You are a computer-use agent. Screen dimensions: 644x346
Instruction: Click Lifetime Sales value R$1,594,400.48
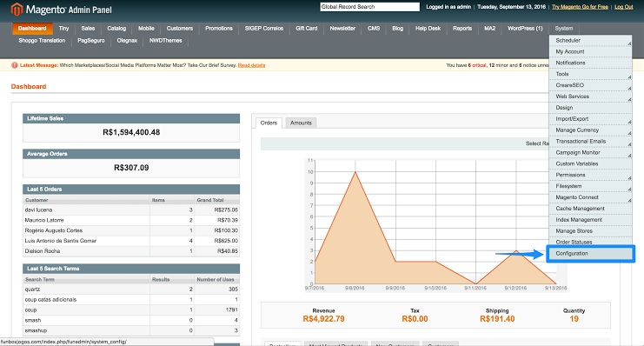[x=131, y=132]
